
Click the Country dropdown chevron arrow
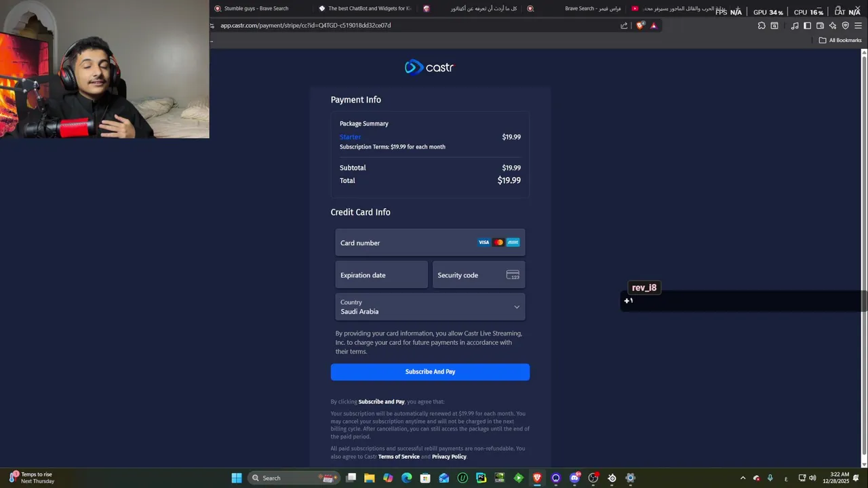[517, 307]
